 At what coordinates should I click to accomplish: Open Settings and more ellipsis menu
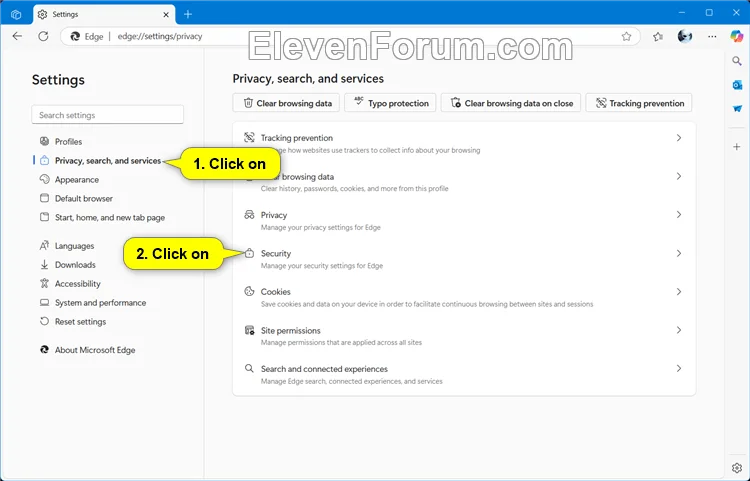coord(712,36)
